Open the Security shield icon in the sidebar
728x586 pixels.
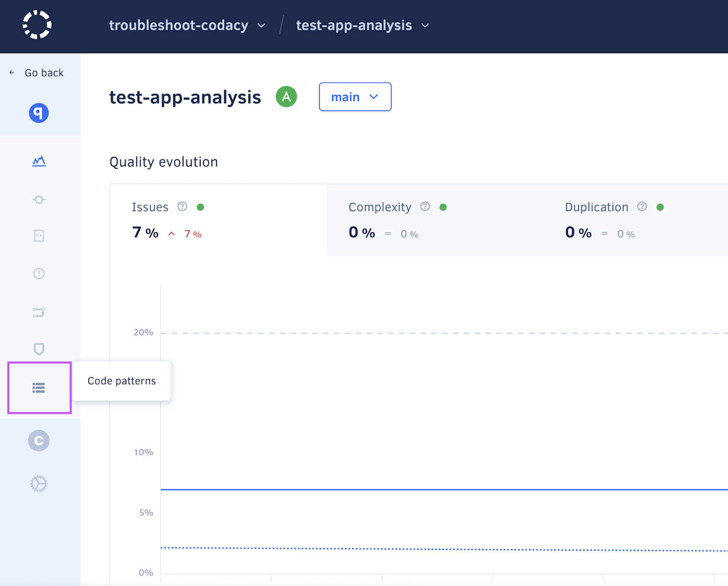39,349
